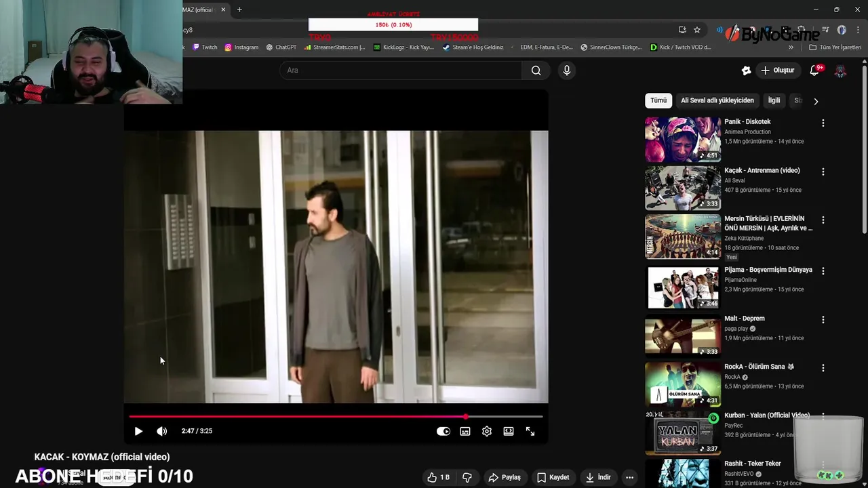Enter fullscreen mode in the player
The width and height of the screenshot is (868, 488).
[x=530, y=431]
